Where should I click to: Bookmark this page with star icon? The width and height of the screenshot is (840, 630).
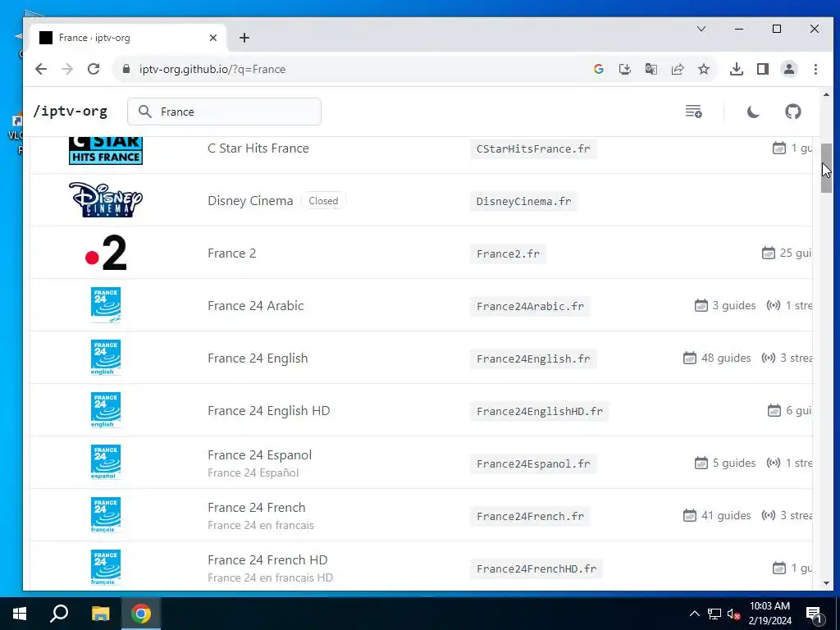(x=703, y=69)
